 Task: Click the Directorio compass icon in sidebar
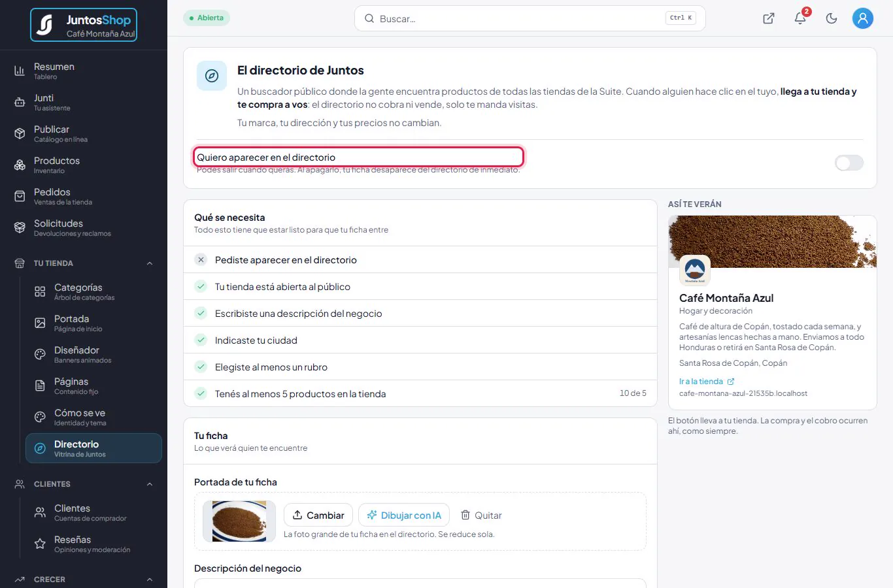point(40,448)
